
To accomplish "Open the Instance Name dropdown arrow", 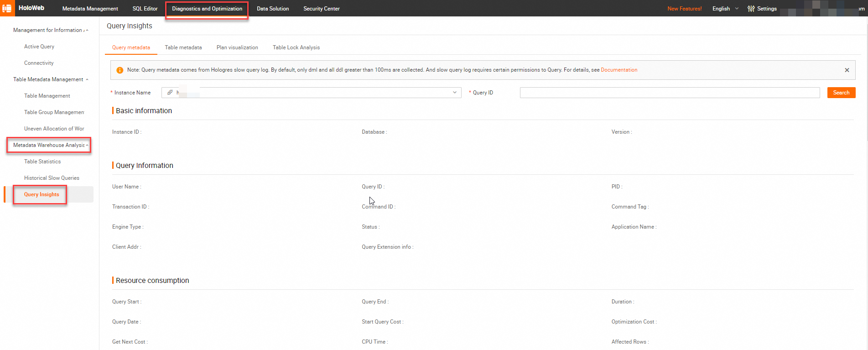I will pos(455,93).
